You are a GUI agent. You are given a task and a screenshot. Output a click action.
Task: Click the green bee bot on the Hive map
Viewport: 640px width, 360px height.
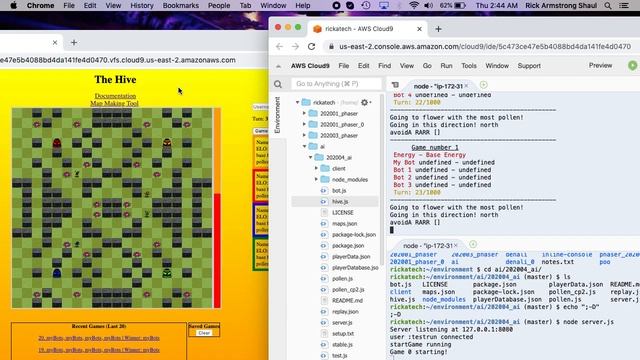pyautogui.click(x=167, y=273)
